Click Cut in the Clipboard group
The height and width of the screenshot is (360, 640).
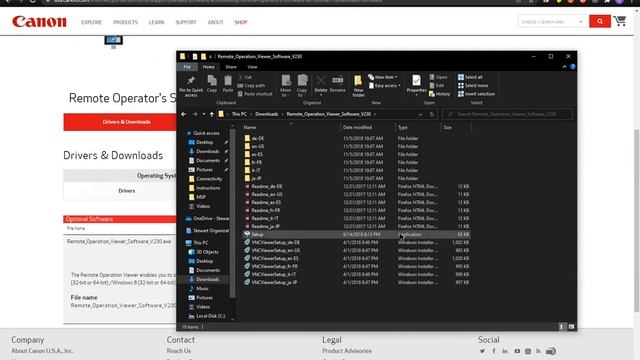[x=245, y=77]
